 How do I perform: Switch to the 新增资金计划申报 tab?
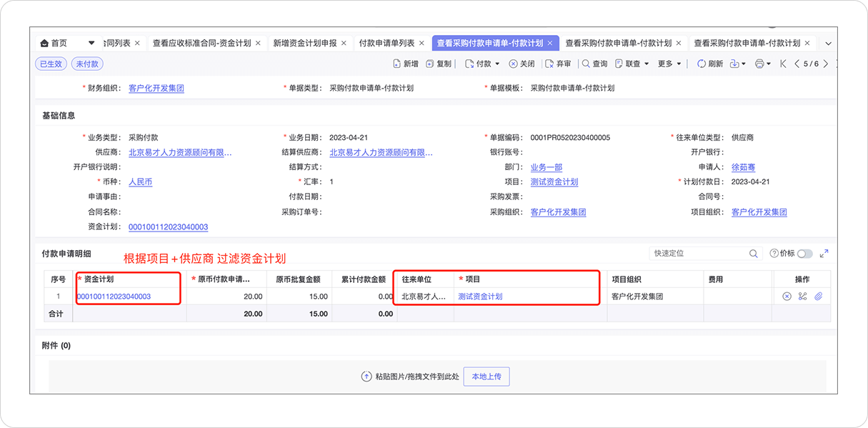pyautogui.click(x=304, y=43)
